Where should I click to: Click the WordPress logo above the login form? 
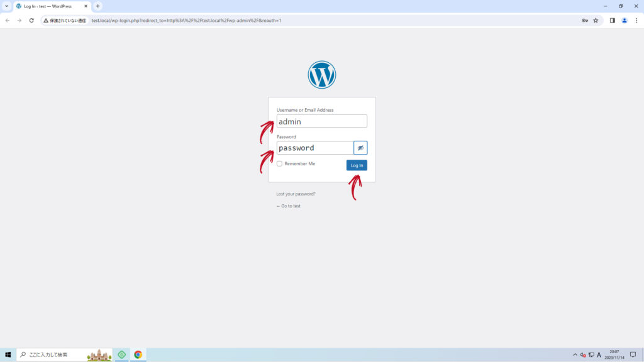(x=321, y=75)
